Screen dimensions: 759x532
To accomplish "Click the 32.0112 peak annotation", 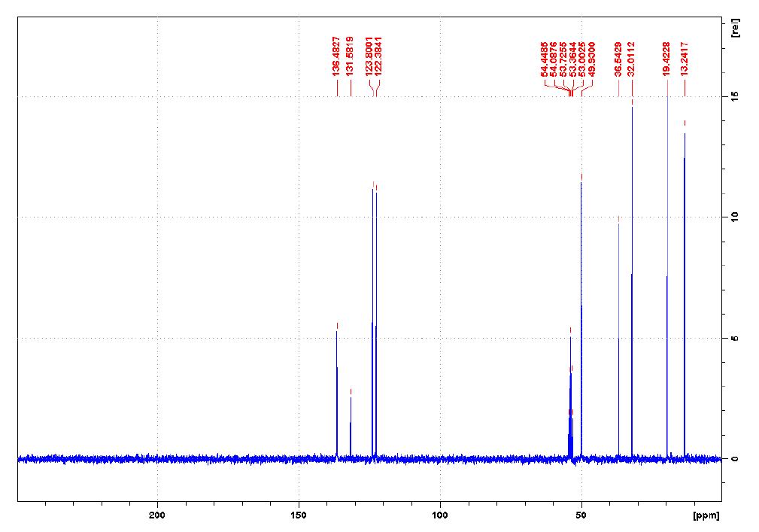I will point(632,59).
